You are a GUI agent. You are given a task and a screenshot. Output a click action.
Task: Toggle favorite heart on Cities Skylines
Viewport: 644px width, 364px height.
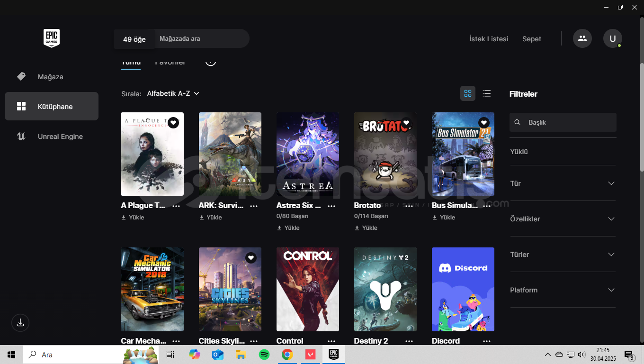tap(251, 257)
